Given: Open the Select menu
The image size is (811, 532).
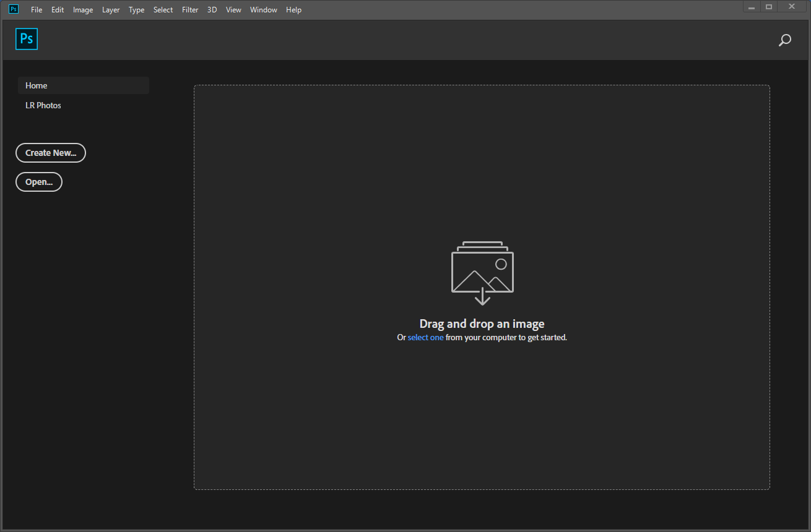Looking at the screenshot, I should (163, 9).
